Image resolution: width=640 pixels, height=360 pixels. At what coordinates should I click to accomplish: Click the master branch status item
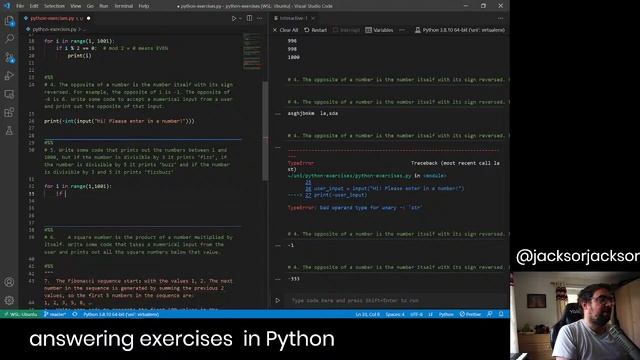(x=55, y=314)
